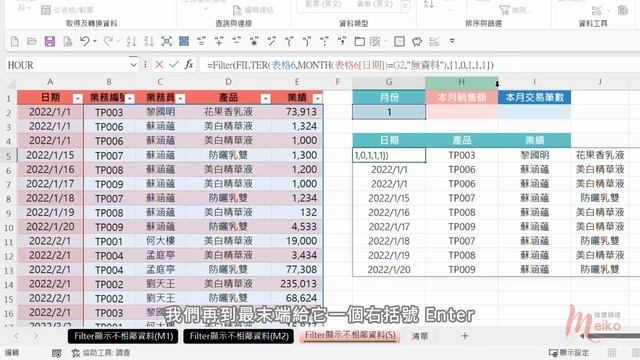
Task: Open Insert Function fx dialog
Action: [189, 64]
